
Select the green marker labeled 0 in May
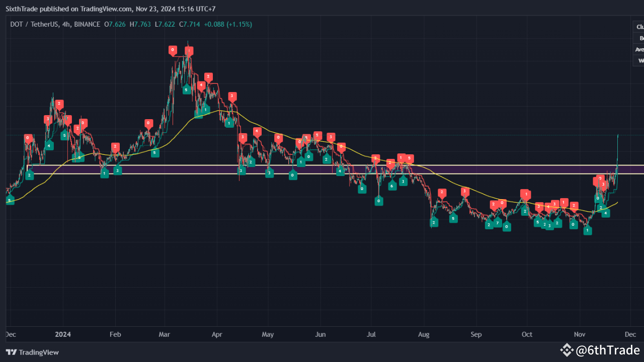(x=292, y=175)
